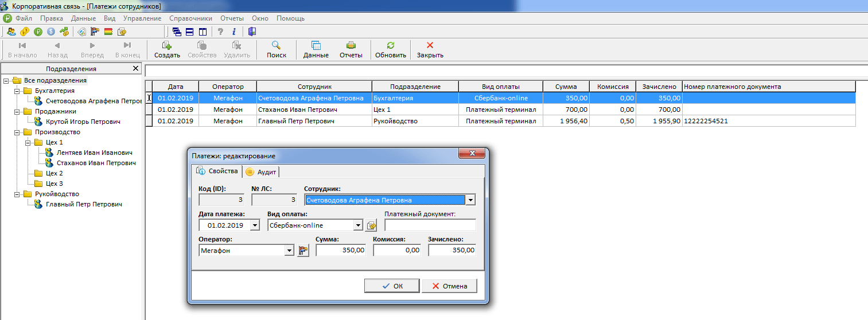
Task: Click the operators flags toolbar icon
Action: (95, 32)
